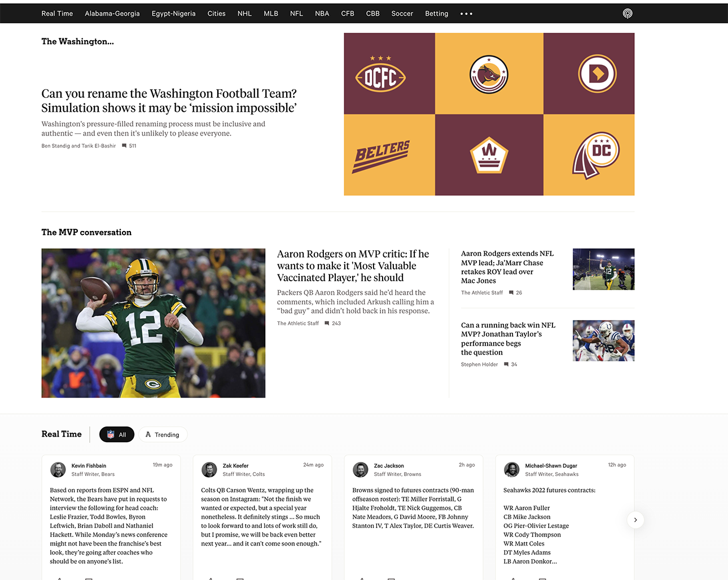Image resolution: width=728 pixels, height=580 pixels.
Task: Click comment icon next to 243 count
Action: point(327,324)
